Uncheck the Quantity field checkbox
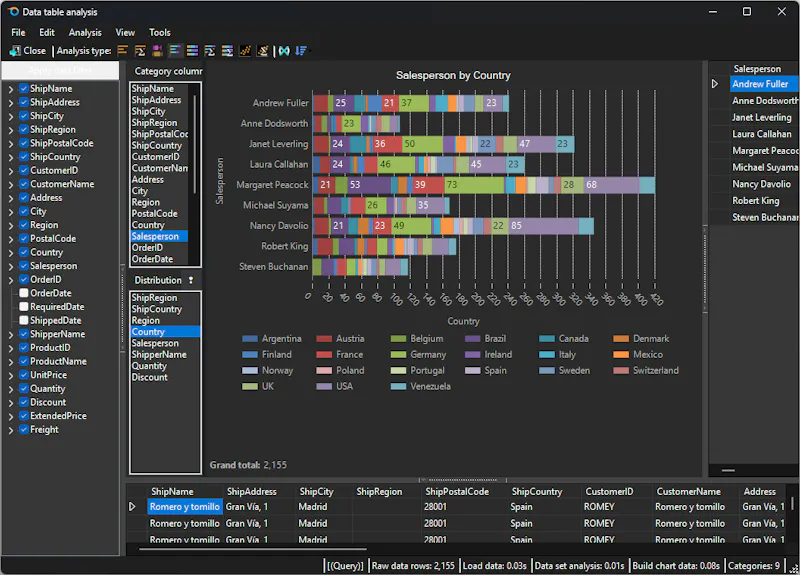This screenshot has width=800, height=575. coord(23,388)
